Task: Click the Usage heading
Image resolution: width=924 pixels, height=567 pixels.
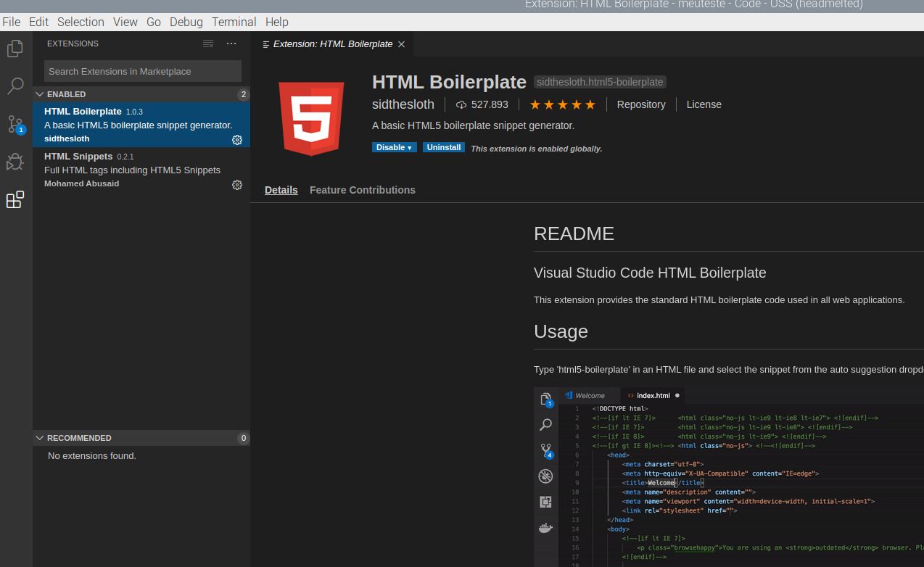Action: 561,331
